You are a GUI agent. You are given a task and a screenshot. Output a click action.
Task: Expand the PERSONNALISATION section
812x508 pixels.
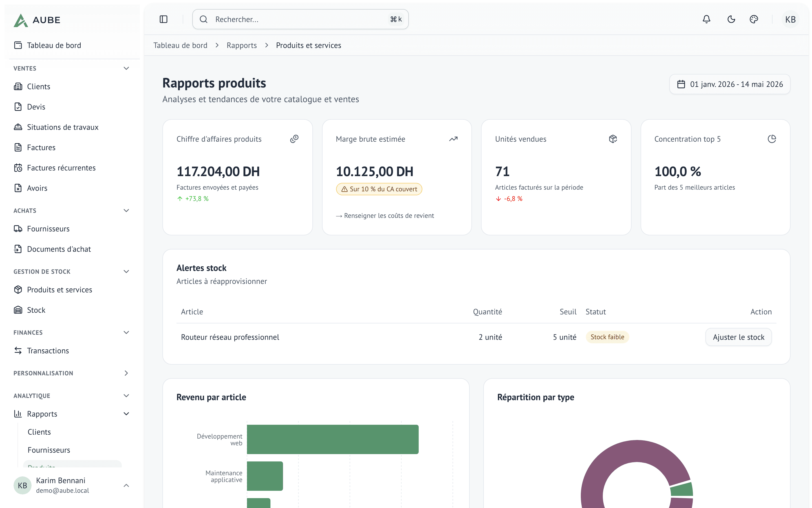point(126,373)
